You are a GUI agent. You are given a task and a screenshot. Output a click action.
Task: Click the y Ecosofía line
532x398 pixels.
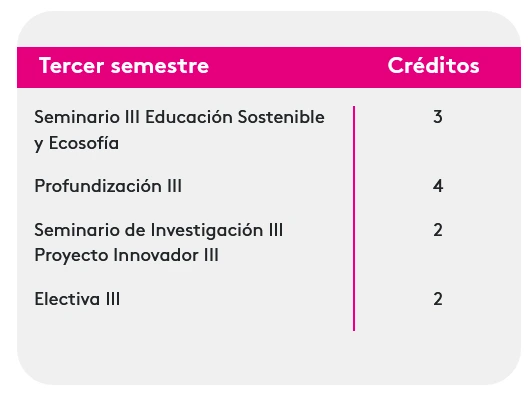[x=77, y=143]
